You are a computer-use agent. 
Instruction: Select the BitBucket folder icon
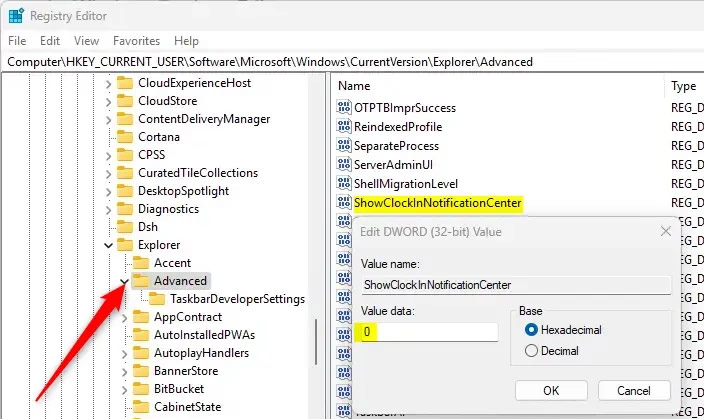pos(141,388)
